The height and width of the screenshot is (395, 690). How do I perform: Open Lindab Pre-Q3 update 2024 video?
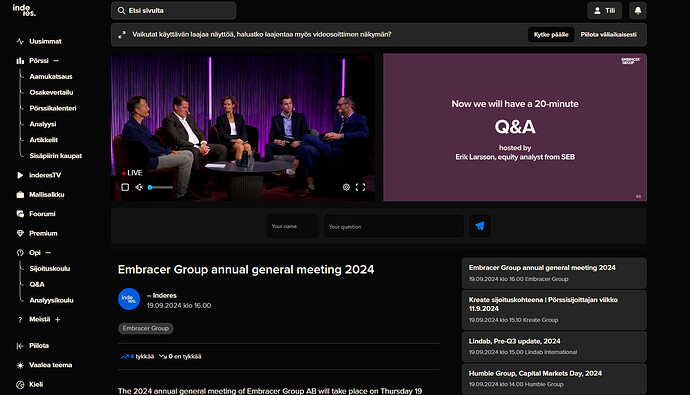pyautogui.click(x=554, y=346)
